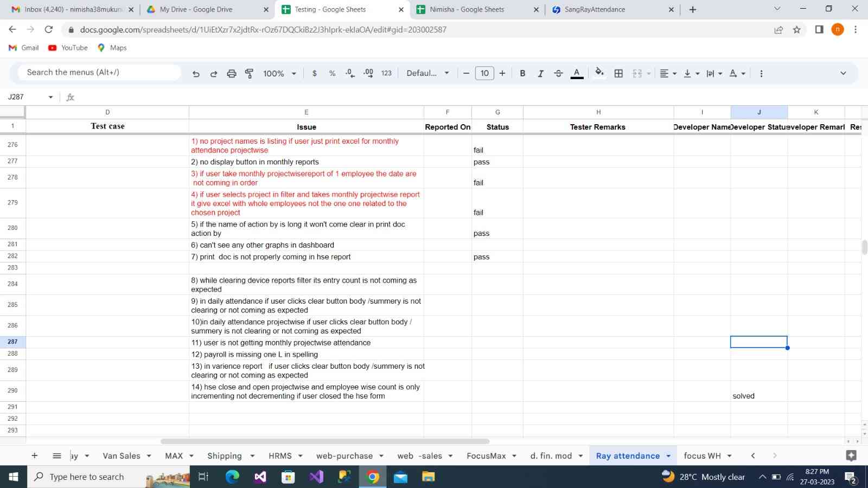The width and height of the screenshot is (868, 488).
Task: Open the Gmail bookmark
Action: click(x=24, y=48)
